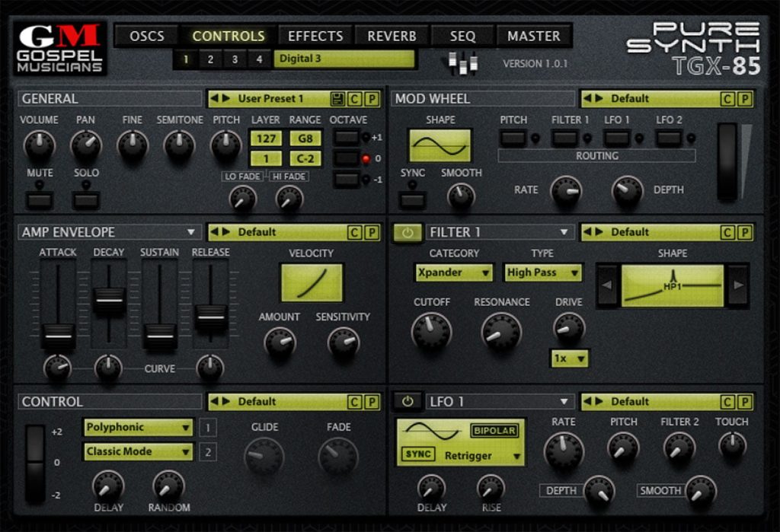
Task: Toggle the Mute button in General
Action: (40, 200)
